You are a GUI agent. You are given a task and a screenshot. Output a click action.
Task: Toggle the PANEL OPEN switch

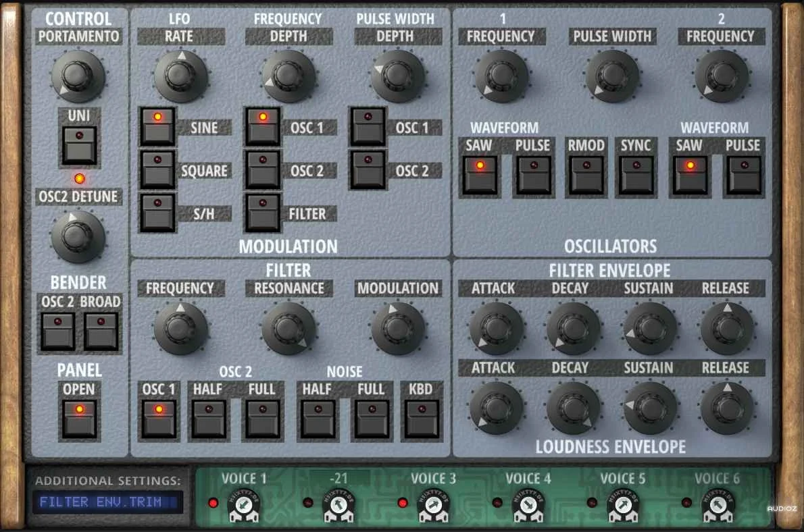point(79,419)
